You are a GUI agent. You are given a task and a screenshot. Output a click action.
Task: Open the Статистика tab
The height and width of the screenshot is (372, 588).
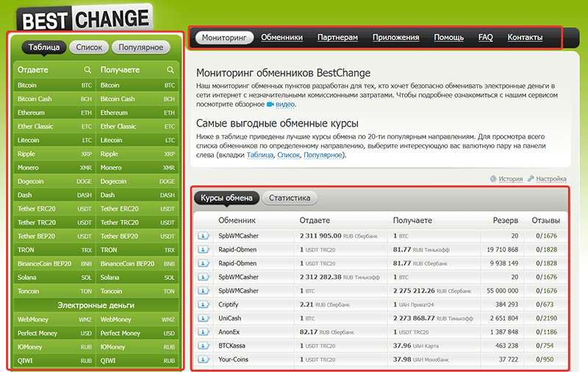(x=290, y=198)
